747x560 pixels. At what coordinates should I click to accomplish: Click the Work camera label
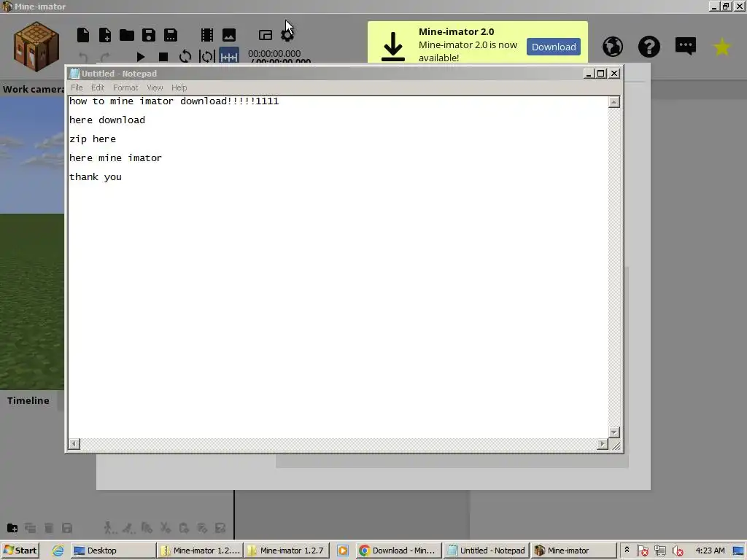[34, 89]
